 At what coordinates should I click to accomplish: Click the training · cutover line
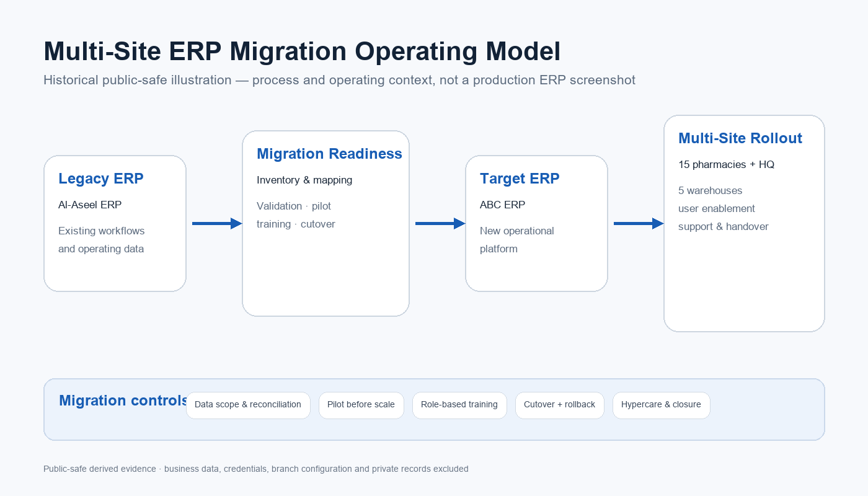(x=296, y=224)
